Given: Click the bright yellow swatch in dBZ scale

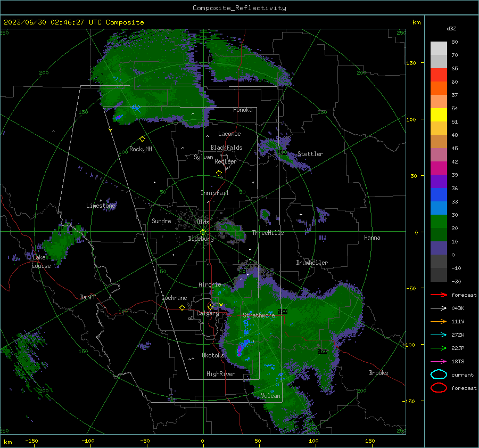Looking at the screenshot, I should pos(439,115).
